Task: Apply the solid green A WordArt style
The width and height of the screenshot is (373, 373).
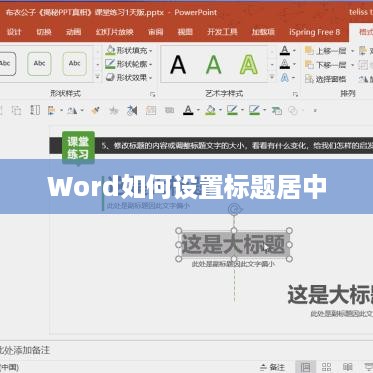Action: [213, 64]
